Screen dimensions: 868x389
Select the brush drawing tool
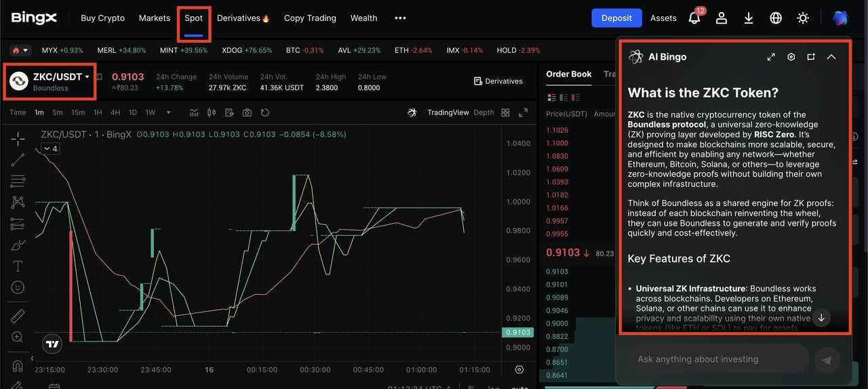[x=18, y=245]
